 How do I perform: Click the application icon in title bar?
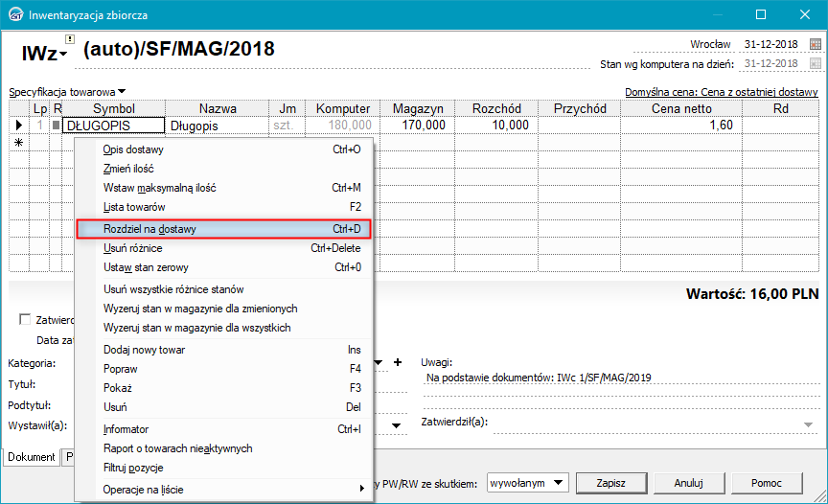coord(16,14)
